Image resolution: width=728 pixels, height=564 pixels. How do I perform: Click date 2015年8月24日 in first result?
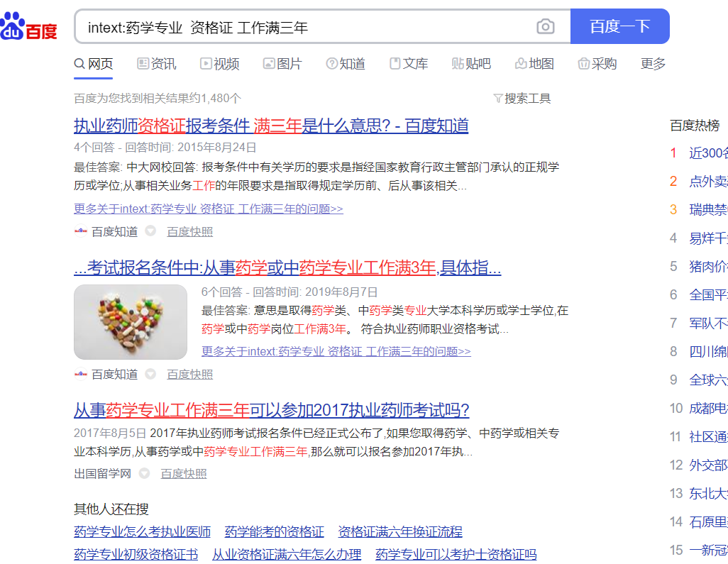tap(217, 148)
